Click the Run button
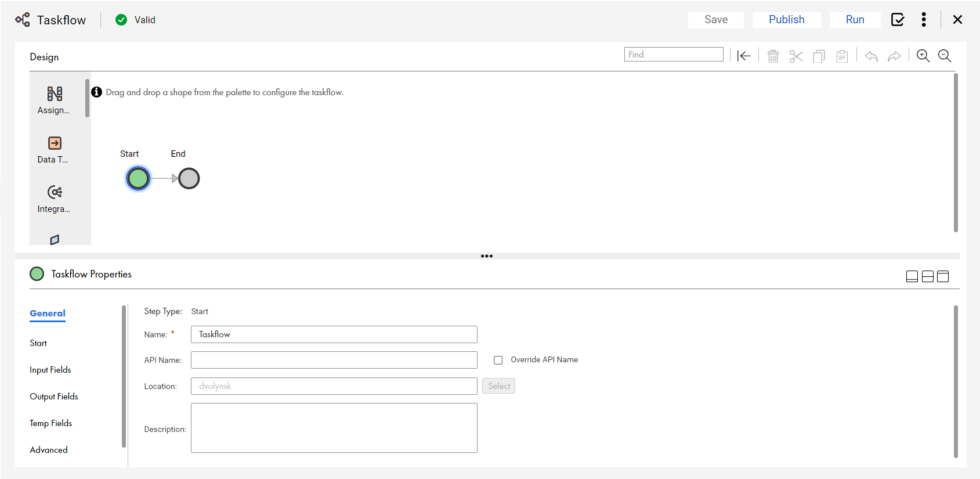Image resolution: width=980 pixels, height=479 pixels. [855, 20]
